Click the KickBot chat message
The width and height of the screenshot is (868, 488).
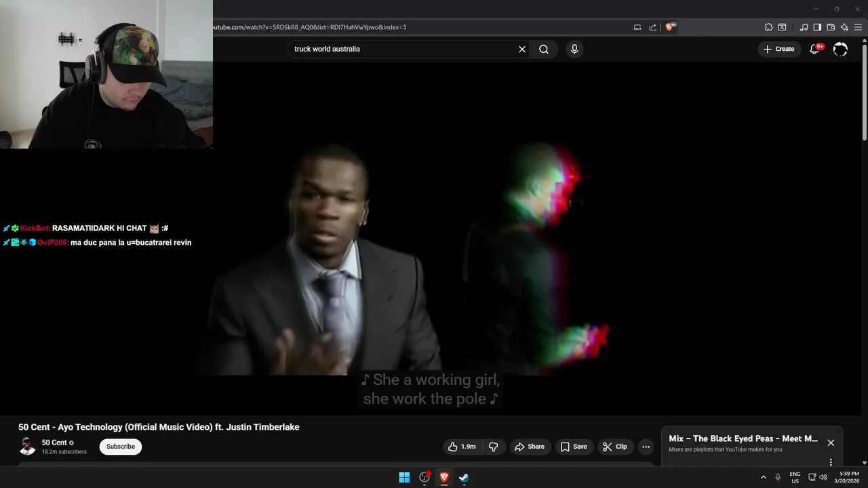click(85, 228)
